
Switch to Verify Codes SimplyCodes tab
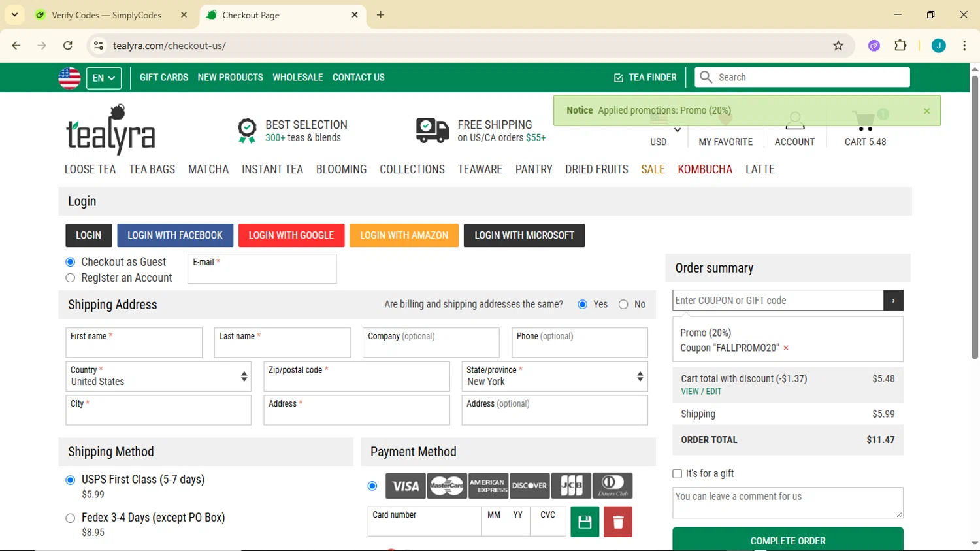111,15
